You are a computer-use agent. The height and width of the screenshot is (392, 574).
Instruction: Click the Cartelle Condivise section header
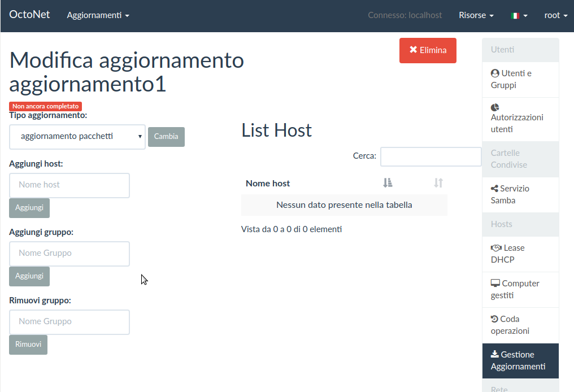(520, 159)
